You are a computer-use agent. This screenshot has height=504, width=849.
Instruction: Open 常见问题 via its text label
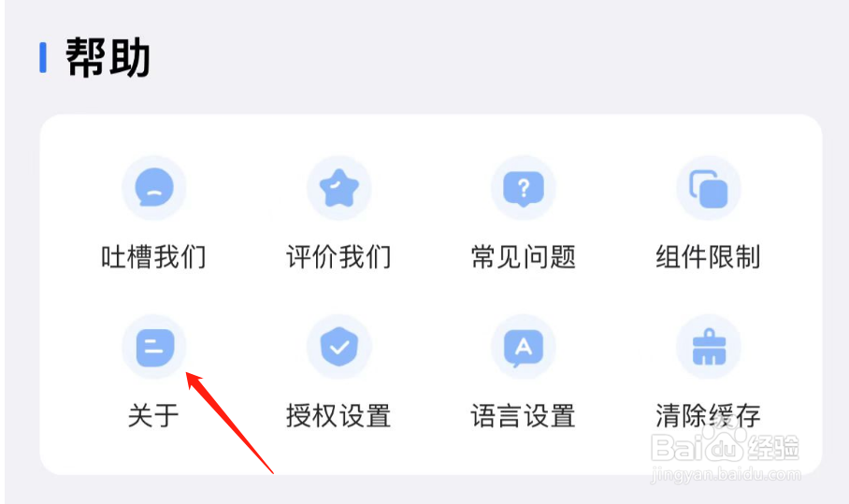point(523,256)
